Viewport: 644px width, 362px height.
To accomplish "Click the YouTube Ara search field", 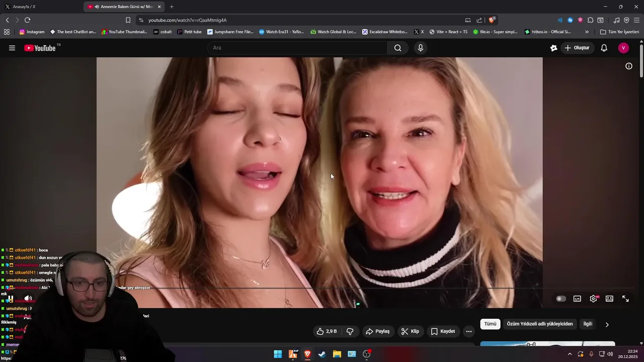I will [297, 48].
